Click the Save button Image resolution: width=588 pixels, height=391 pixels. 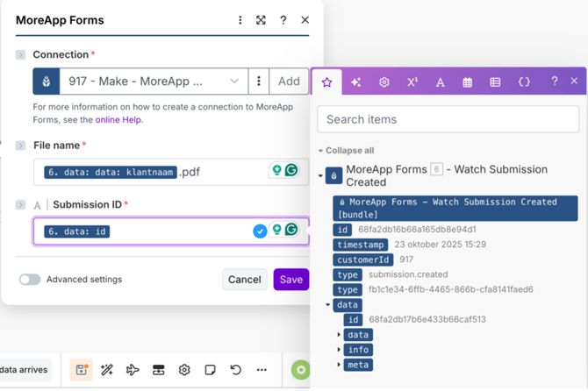(x=290, y=280)
